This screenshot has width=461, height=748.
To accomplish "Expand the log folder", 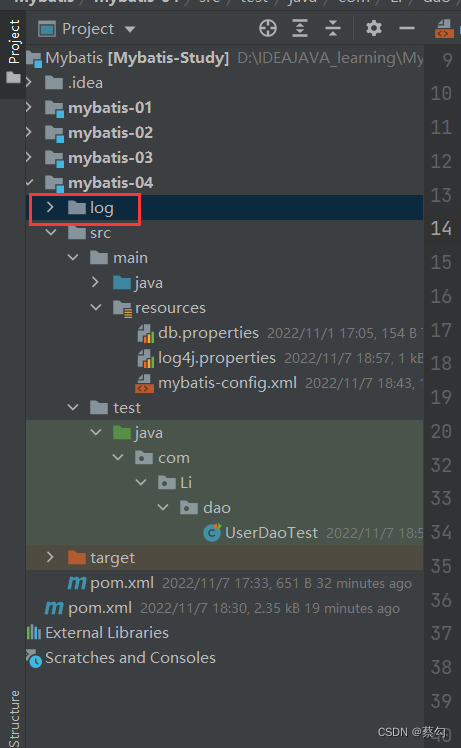I will [x=50, y=208].
